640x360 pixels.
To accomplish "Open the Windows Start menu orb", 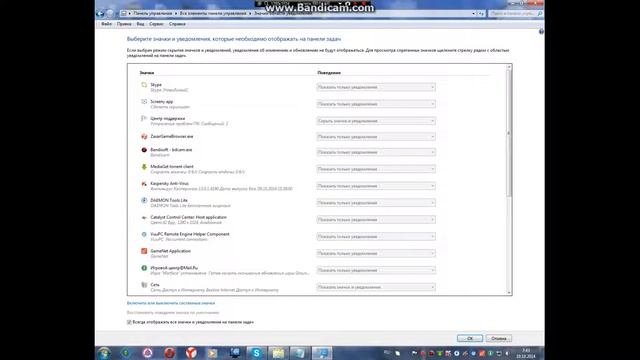I will point(104,353).
